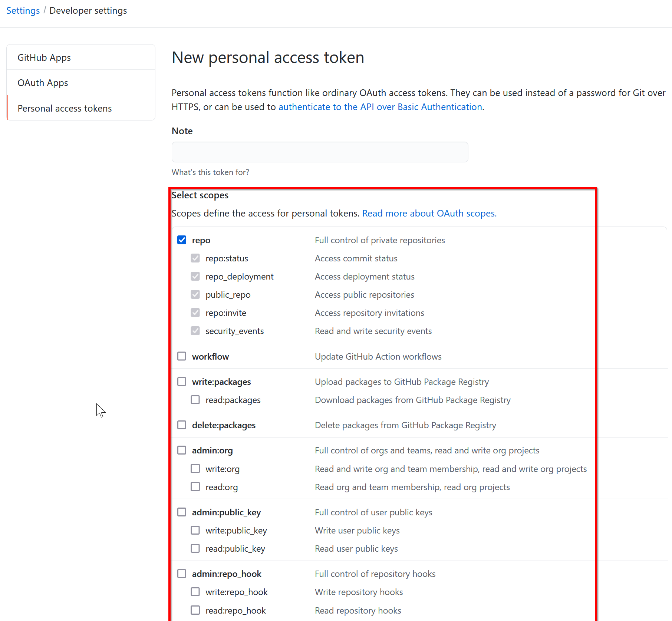Viewport: 672px width, 621px height.
Task: Check write:repo_hook checkbox
Action: (195, 592)
